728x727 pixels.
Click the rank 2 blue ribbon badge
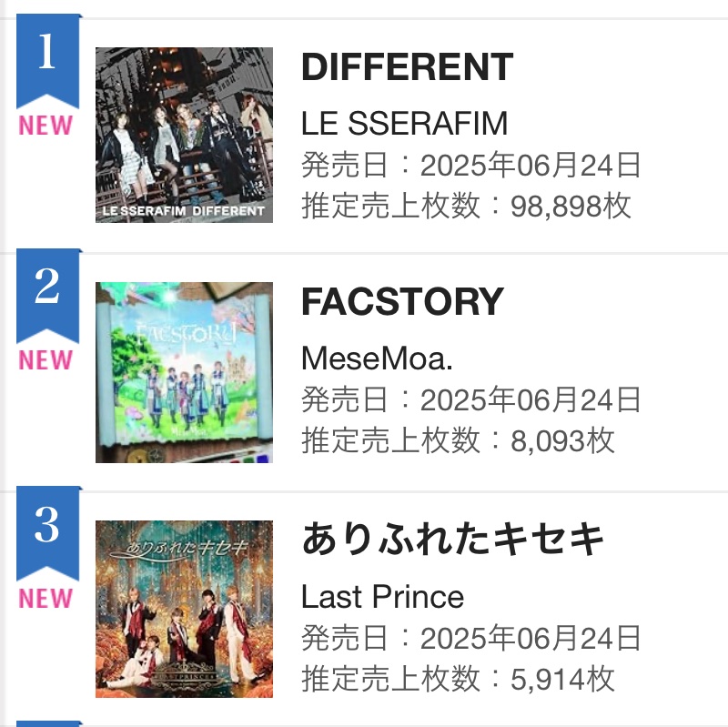[x=48, y=296]
